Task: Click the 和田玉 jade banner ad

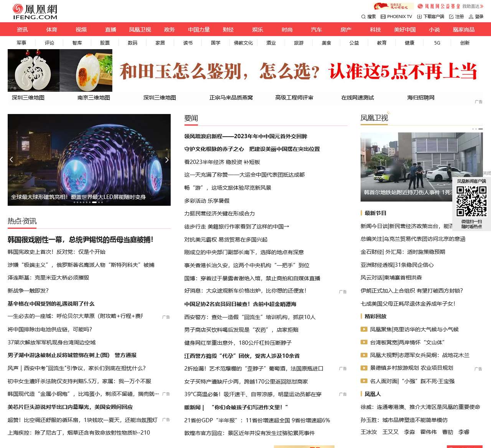Action: coord(245,70)
